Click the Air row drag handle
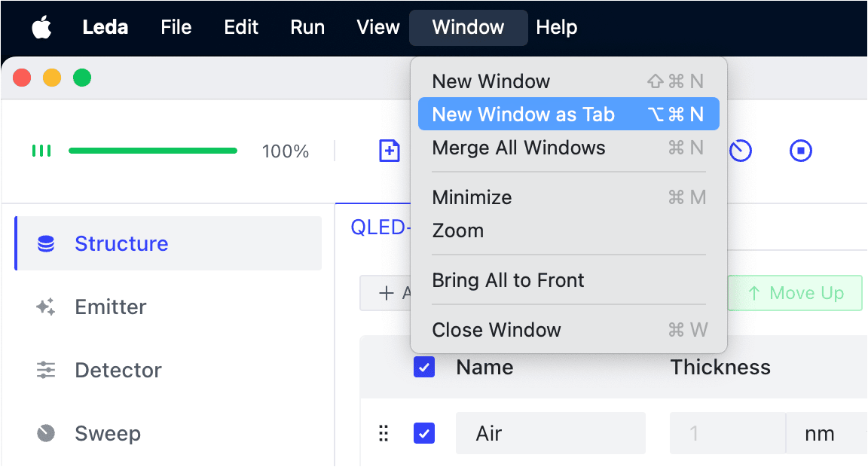 pos(383,432)
